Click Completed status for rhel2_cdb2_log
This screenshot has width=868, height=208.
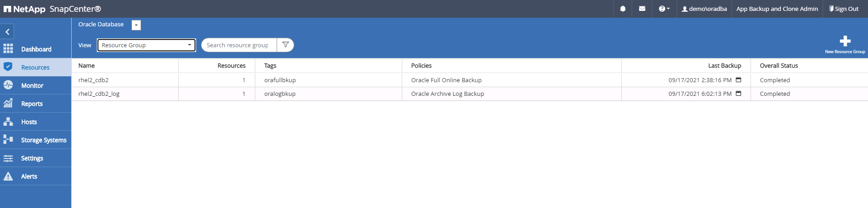click(x=775, y=94)
